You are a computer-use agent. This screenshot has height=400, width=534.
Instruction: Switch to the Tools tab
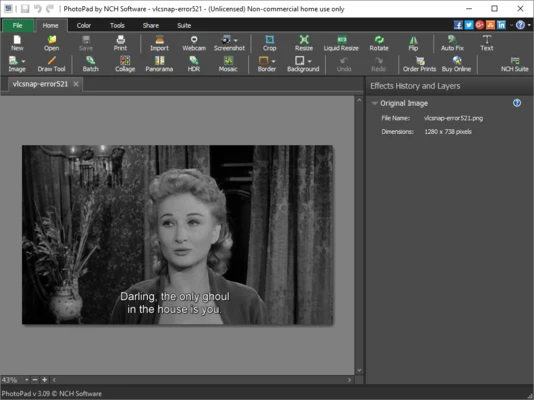click(x=117, y=26)
